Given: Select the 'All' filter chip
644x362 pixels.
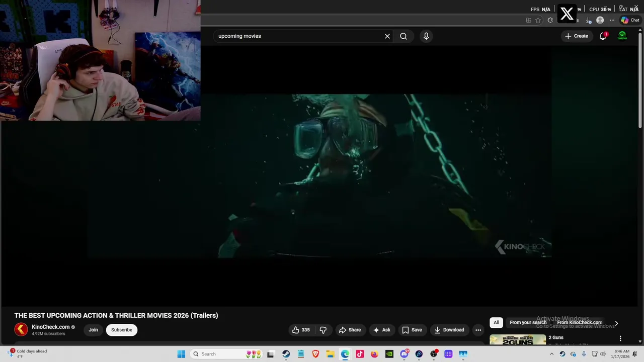Looking at the screenshot, I should (496, 322).
